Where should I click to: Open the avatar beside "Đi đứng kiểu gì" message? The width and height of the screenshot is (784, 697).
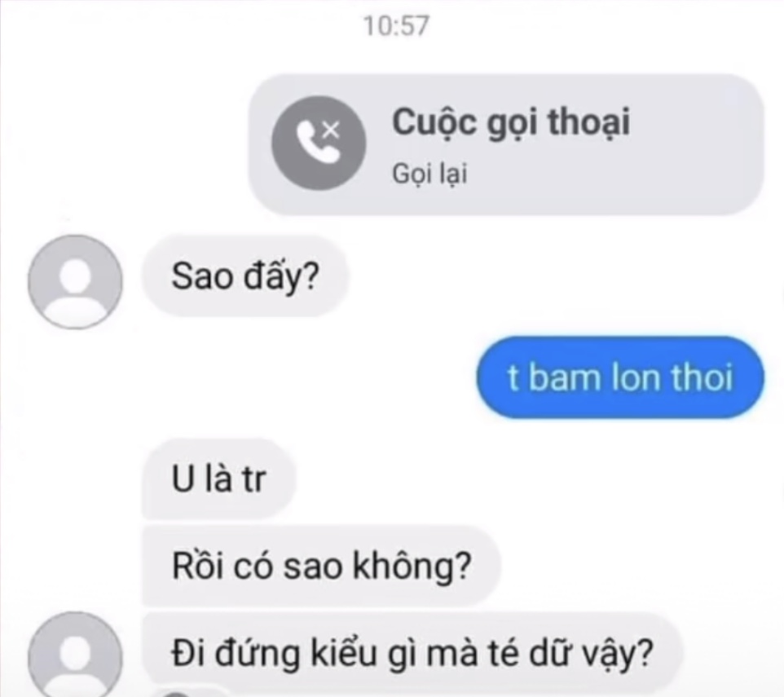(x=75, y=654)
